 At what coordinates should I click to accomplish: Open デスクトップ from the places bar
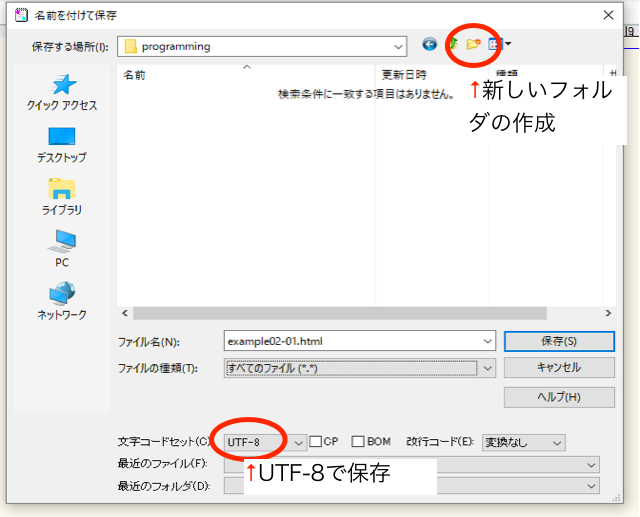click(62, 145)
